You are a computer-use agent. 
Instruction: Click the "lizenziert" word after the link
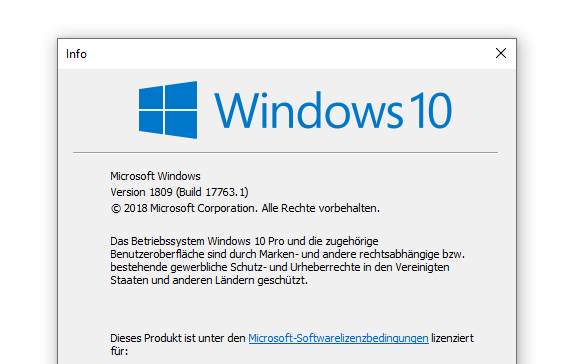click(x=453, y=338)
